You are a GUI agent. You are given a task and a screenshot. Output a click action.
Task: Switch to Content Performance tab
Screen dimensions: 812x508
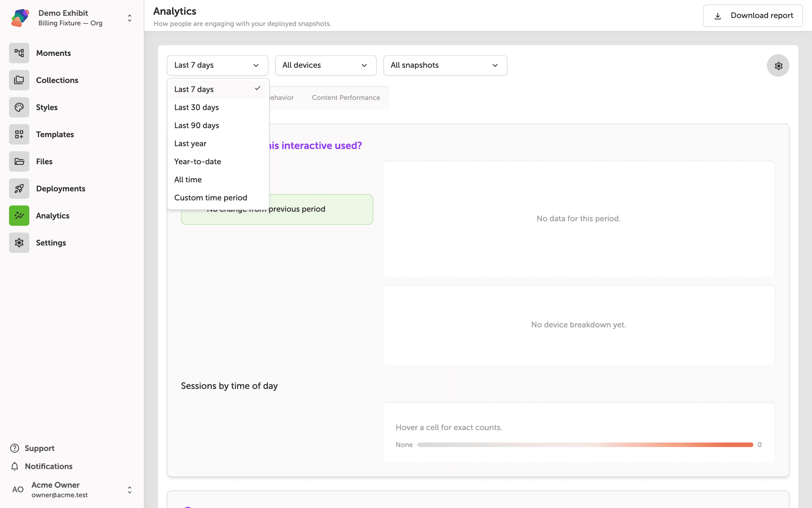[x=346, y=98]
